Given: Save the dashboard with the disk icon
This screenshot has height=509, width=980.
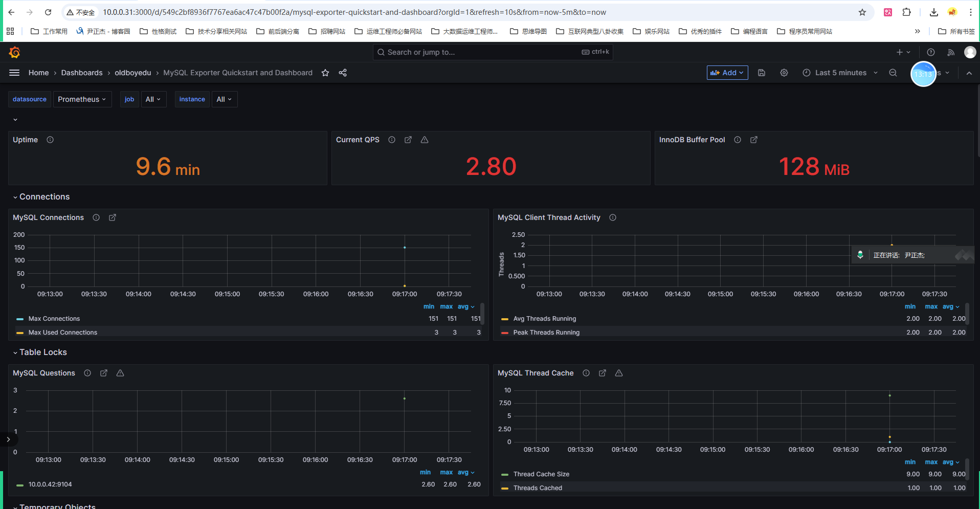Looking at the screenshot, I should pyautogui.click(x=762, y=73).
